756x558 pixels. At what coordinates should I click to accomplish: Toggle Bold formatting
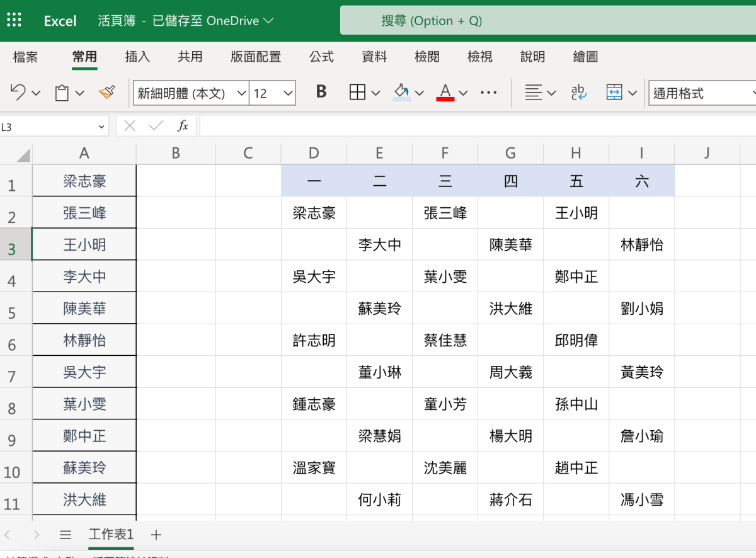[321, 93]
